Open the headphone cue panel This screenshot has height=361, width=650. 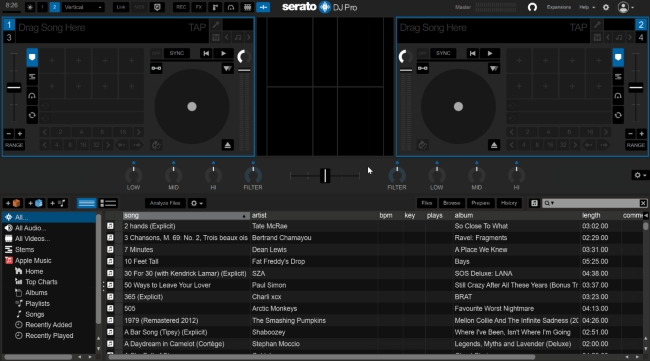[x=231, y=7]
